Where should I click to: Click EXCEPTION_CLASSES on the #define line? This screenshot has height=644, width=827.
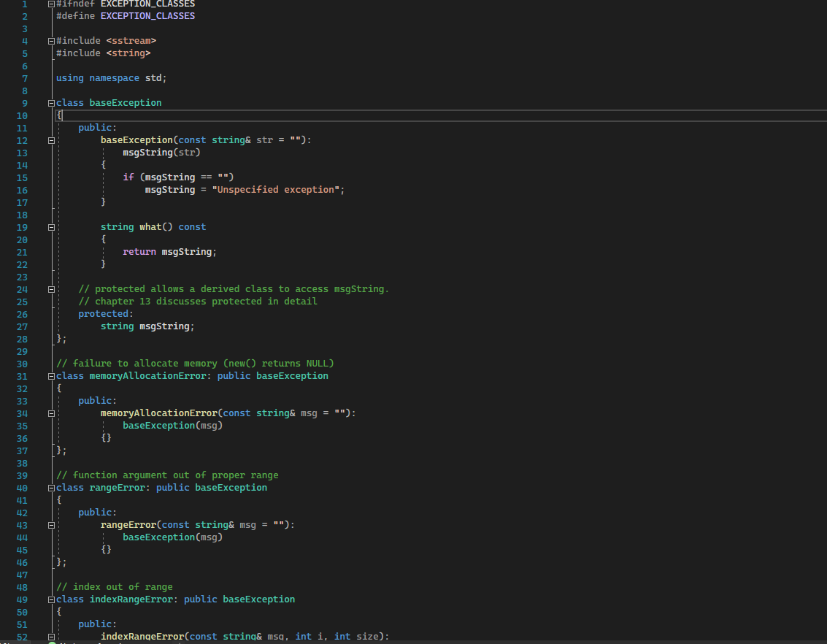coord(147,16)
